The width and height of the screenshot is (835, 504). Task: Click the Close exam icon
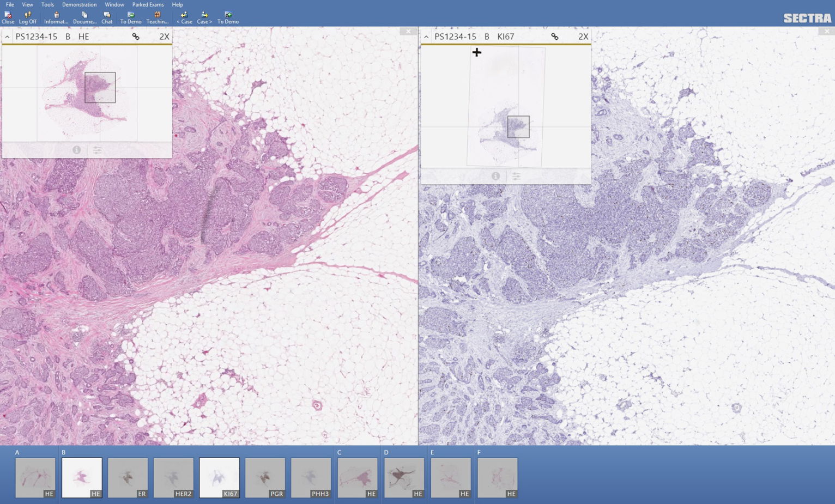coord(8,16)
